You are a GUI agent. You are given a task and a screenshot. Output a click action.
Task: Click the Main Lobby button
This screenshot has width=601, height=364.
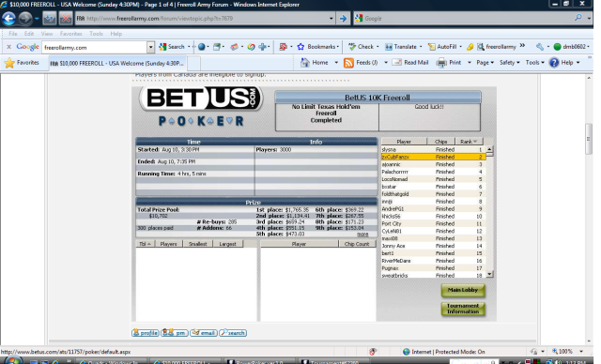[463, 290]
